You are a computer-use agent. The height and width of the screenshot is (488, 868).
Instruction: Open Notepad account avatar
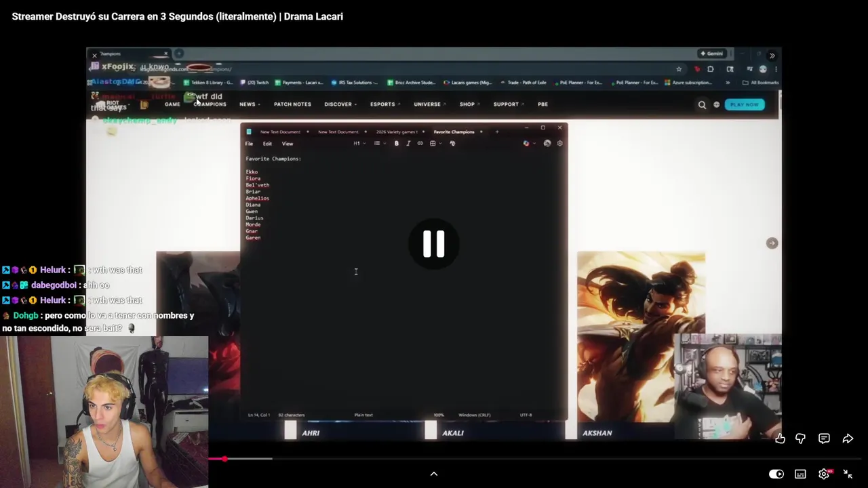547,144
